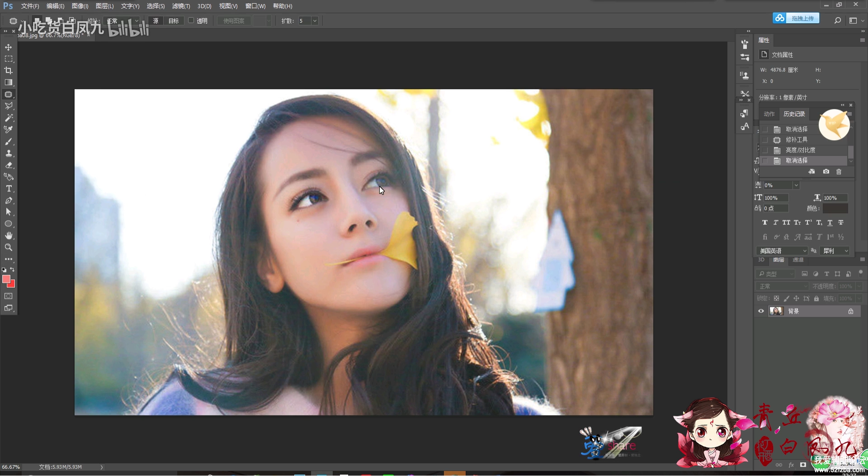Open Paragraph Styles panel icon
The height and width of the screenshot is (476, 868).
(x=745, y=113)
